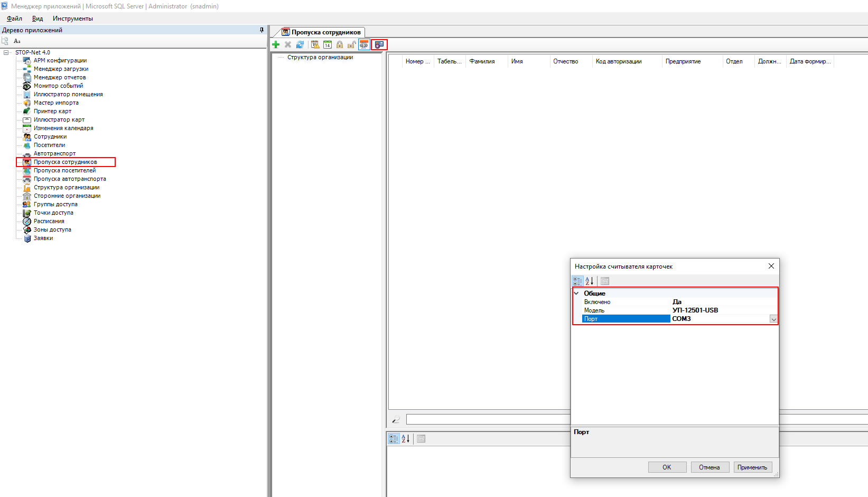The height and width of the screenshot is (497, 868).
Task: Click Структура организации node in inner tree
Action: [x=320, y=57]
